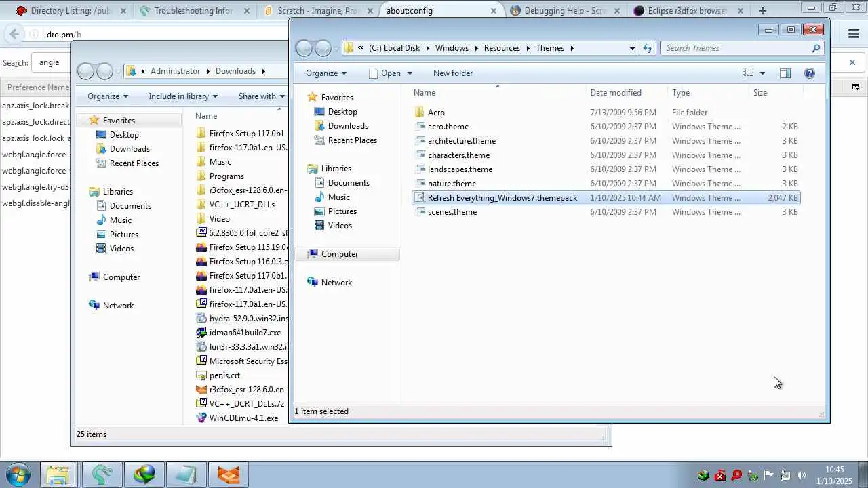
Task: Open a new browser tab with plus
Action: tap(763, 10)
